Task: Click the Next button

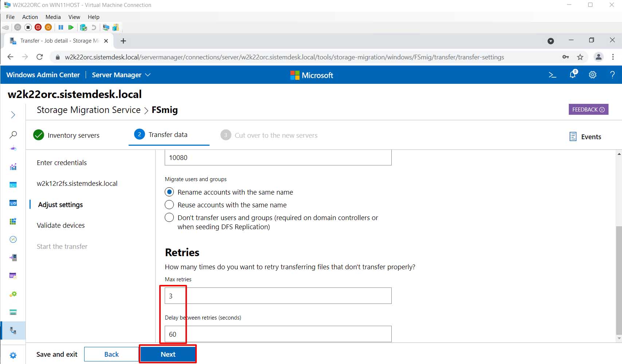Action: click(x=168, y=354)
